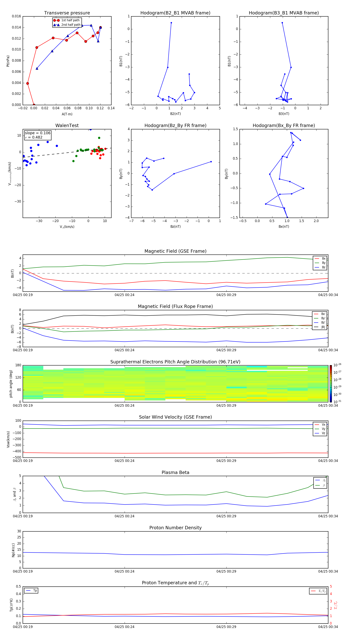The height and width of the screenshot is (644, 351).
Task: Click the 180 tick on pitch angle axis
Action: (x=18, y=365)
